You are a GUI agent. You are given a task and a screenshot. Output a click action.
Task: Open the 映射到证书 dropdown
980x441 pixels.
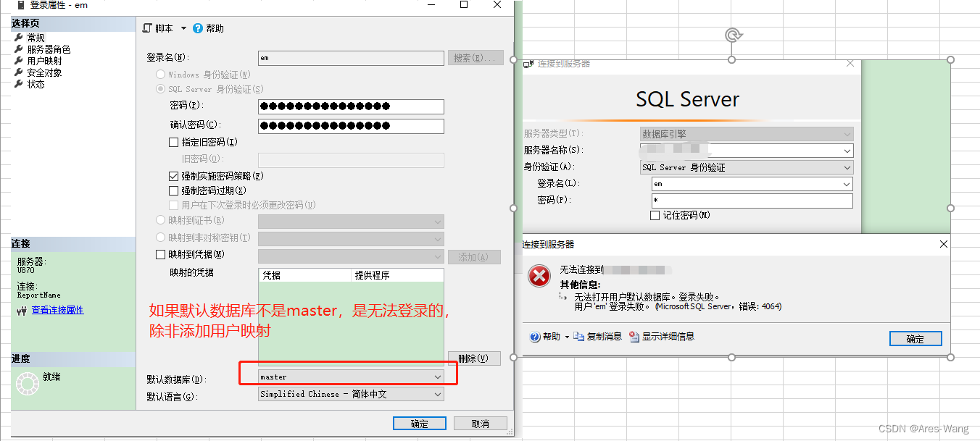[351, 222]
